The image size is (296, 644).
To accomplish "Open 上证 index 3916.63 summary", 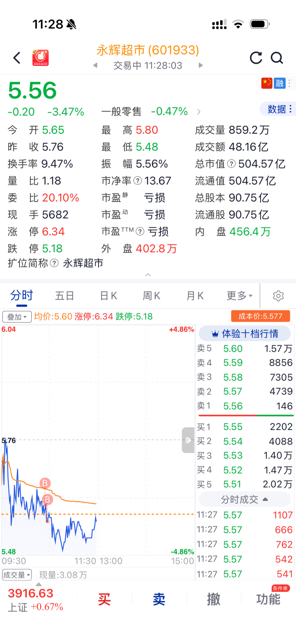I will [35, 599].
